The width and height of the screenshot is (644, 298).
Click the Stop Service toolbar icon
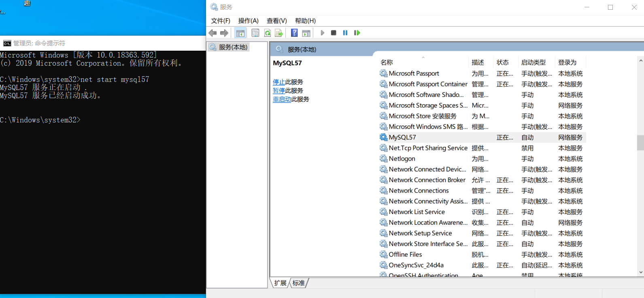pos(334,33)
